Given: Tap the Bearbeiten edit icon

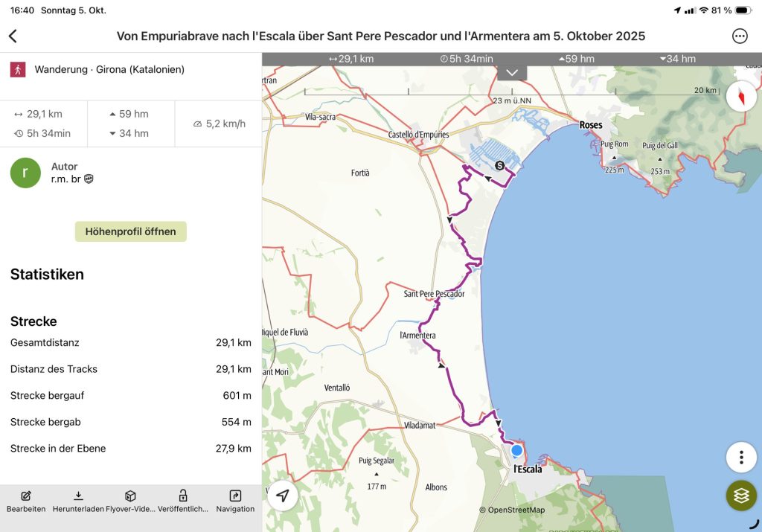Looking at the screenshot, I should point(26,501).
